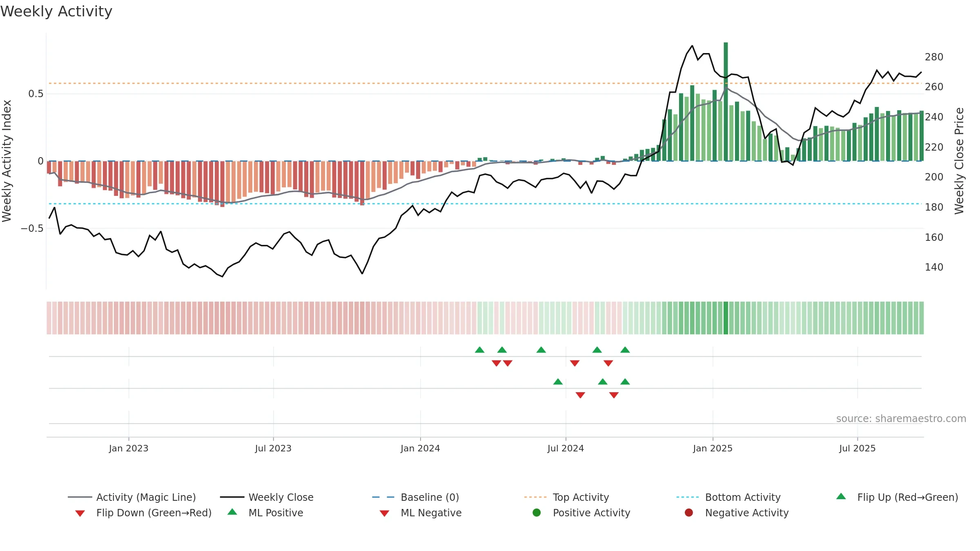
Task: Click the orange dotted Top Activity legend line
Action: [535, 497]
